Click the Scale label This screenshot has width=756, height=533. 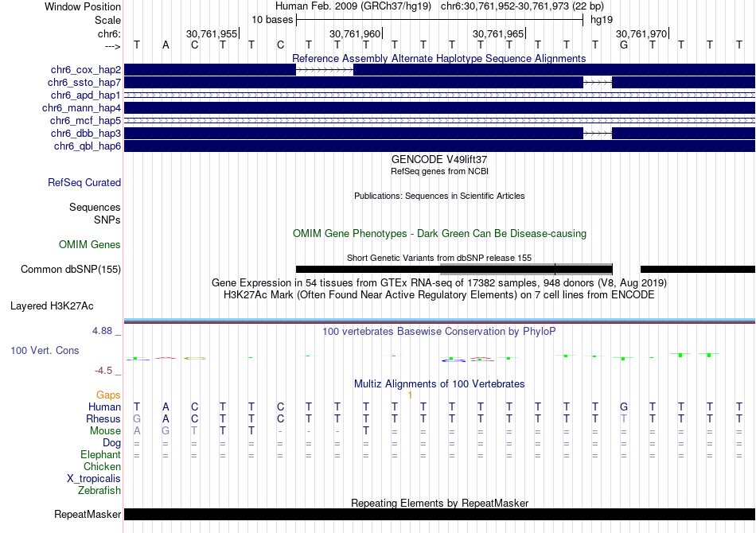pyautogui.click(x=107, y=20)
